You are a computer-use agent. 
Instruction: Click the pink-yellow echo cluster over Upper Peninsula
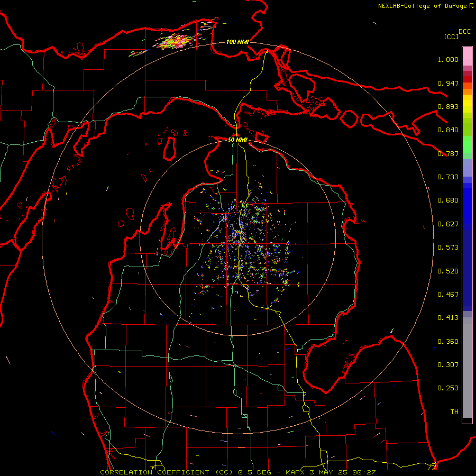[176, 42]
